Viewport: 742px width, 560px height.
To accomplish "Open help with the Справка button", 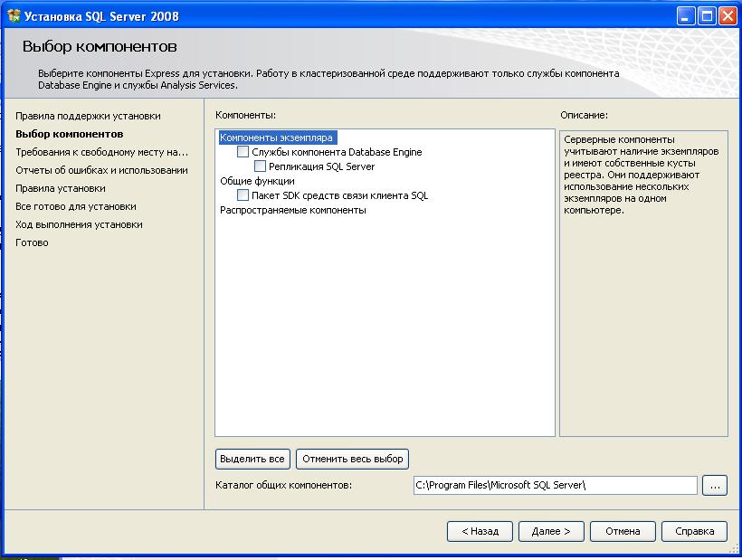I will click(x=694, y=531).
